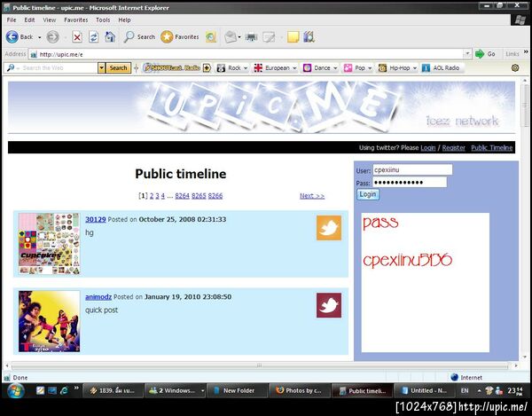The image size is (532, 416).
Task: Click the Register link in black bar
Action: [453, 147]
